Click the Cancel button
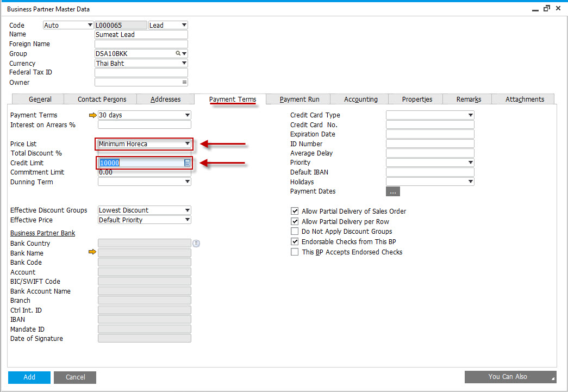Screen dimensions: 568x392 click(x=76, y=377)
